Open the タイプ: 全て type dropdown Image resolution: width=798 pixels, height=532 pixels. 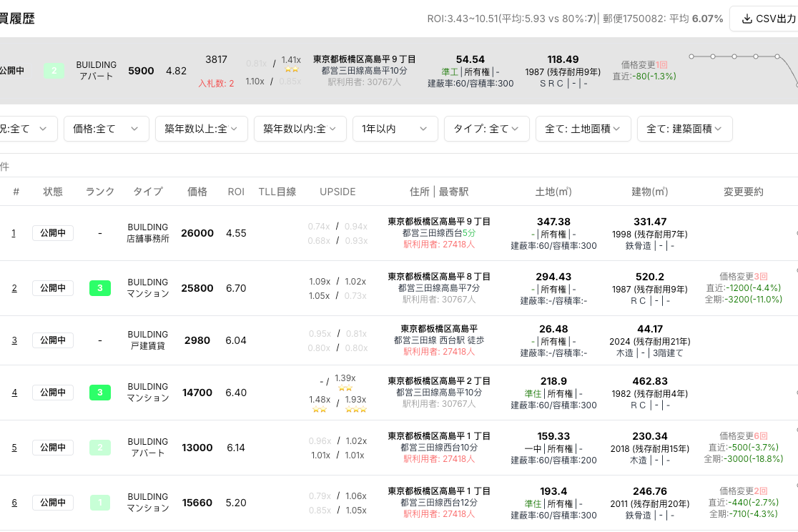point(487,129)
